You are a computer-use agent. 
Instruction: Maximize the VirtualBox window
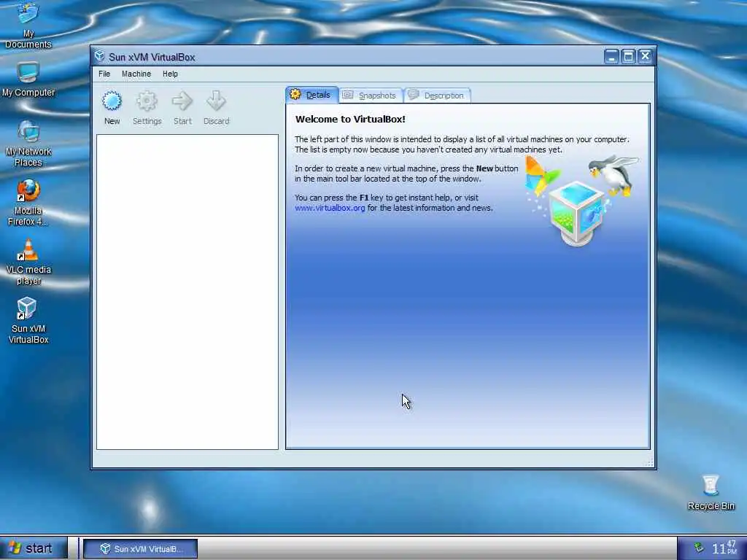(x=628, y=57)
